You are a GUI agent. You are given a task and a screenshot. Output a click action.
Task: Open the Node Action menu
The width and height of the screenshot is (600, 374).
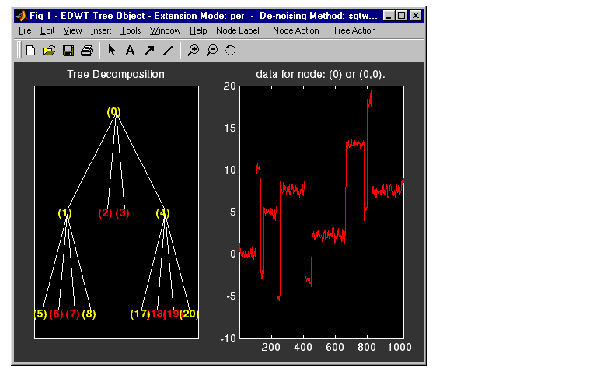click(x=296, y=31)
